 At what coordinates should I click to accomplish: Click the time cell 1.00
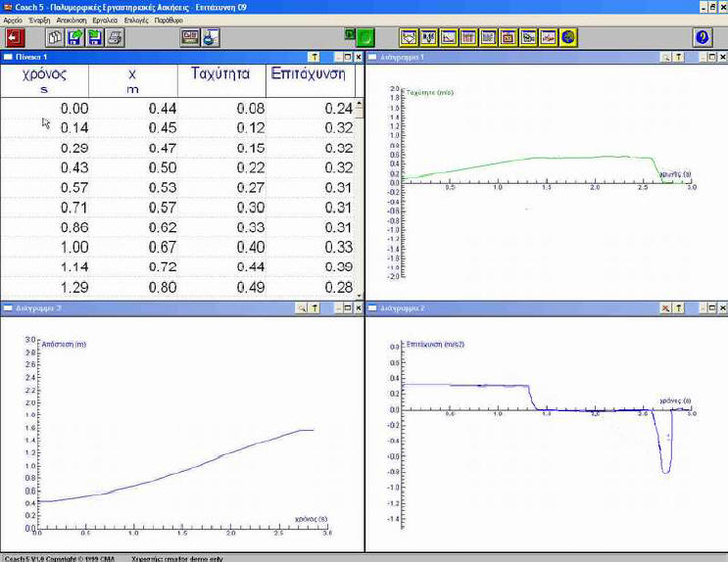coord(74,247)
